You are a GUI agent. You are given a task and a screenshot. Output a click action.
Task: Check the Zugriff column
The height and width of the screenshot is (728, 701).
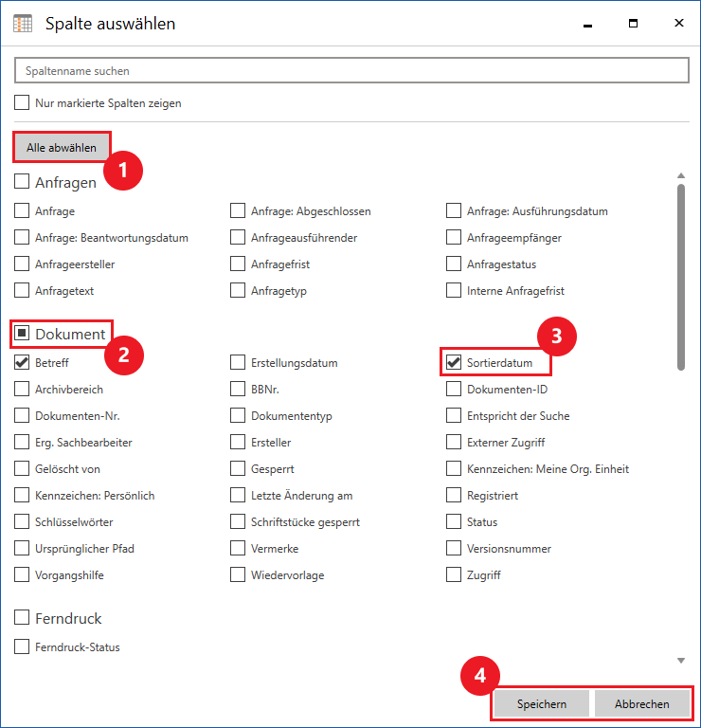tap(453, 573)
